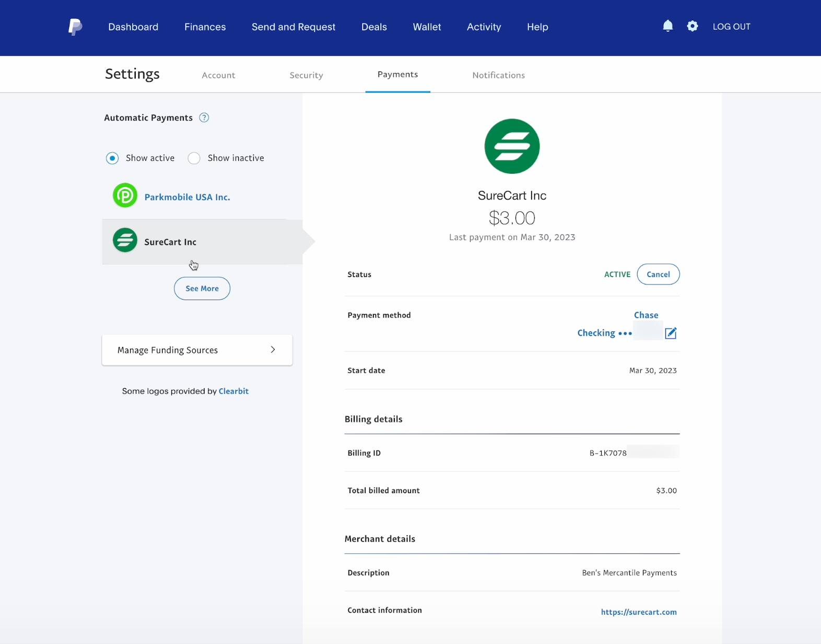Viewport: 821px width, 644px height.
Task: Edit payment method with the pencil icon
Action: (671, 333)
